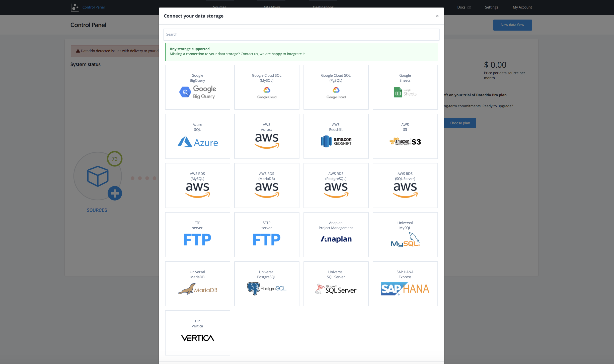Select the Google Sheets storage card
Image resolution: width=614 pixels, height=364 pixels.
click(x=405, y=87)
